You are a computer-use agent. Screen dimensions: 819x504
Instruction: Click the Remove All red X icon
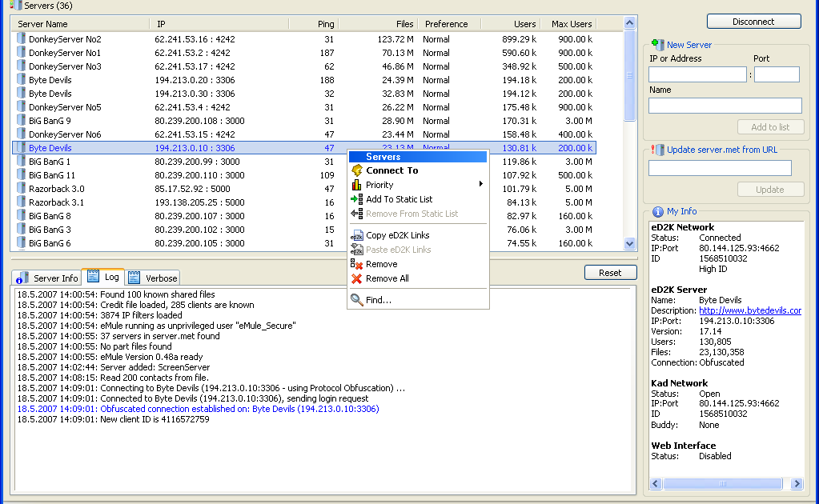(357, 278)
